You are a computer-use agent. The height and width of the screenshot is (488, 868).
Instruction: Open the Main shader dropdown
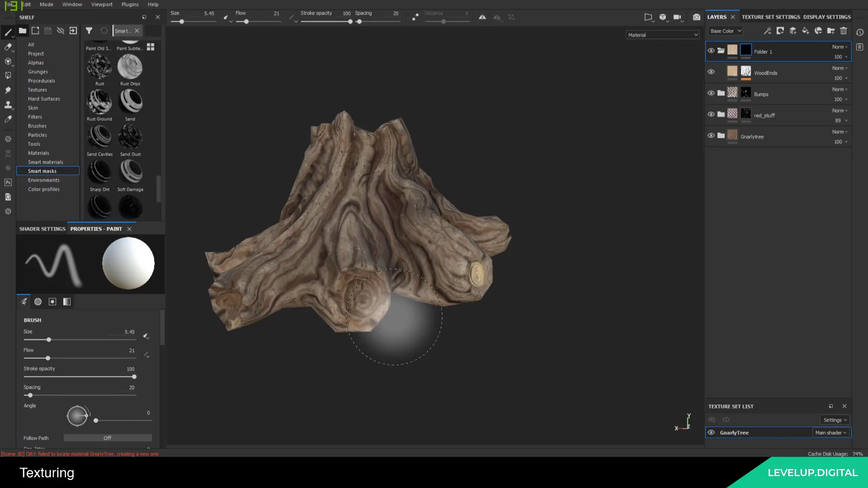[x=830, y=432]
